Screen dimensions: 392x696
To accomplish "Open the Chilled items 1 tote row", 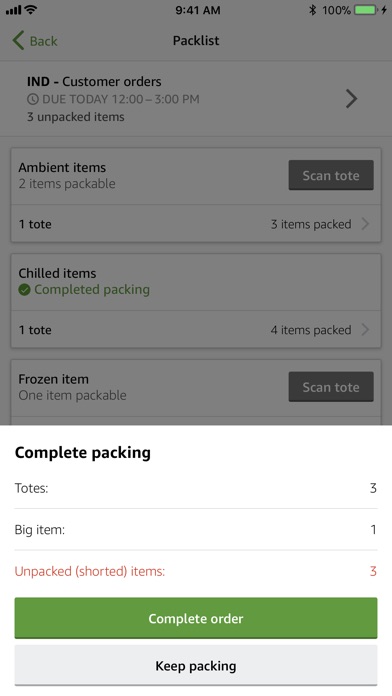I will pos(196,330).
